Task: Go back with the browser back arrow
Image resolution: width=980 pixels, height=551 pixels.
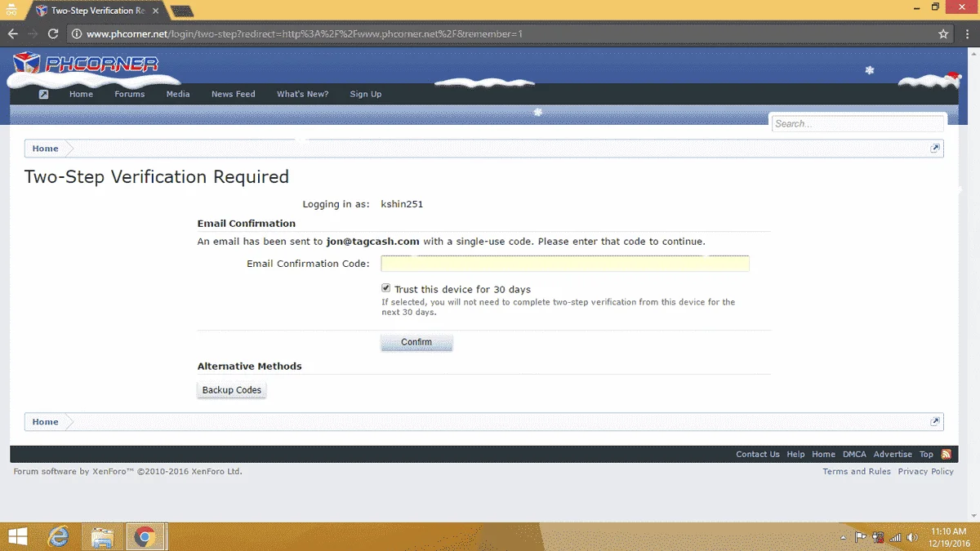Action: click(x=13, y=34)
